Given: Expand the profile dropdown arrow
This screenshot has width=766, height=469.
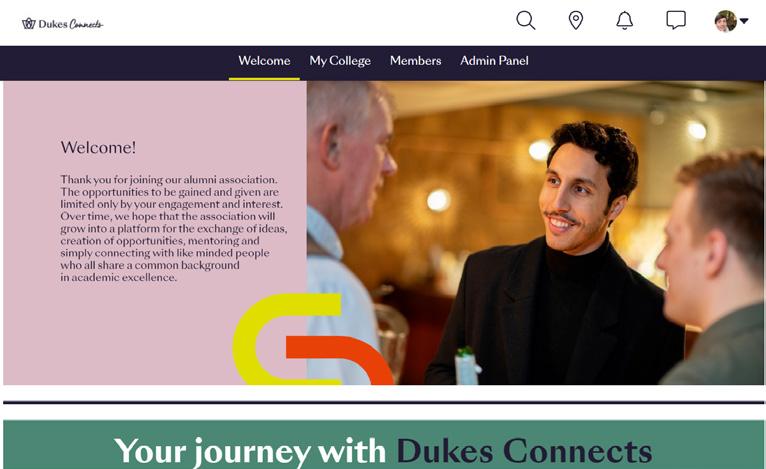Looking at the screenshot, I should (x=744, y=21).
